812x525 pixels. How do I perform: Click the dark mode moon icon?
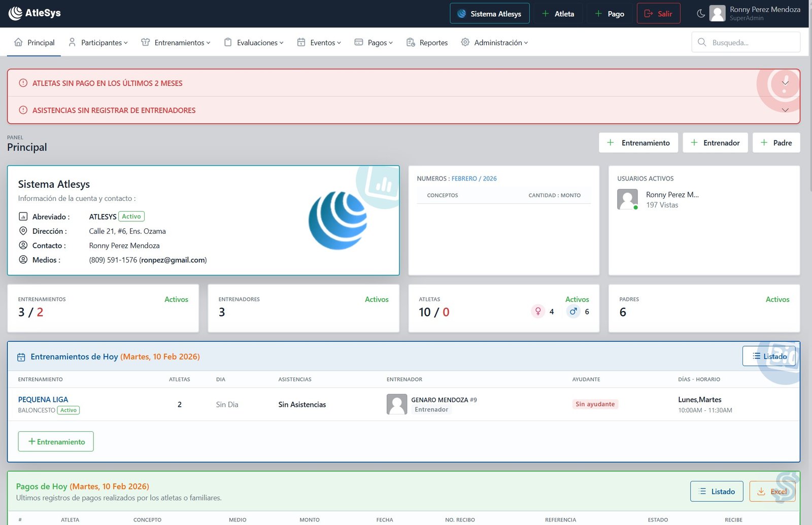pyautogui.click(x=701, y=13)
